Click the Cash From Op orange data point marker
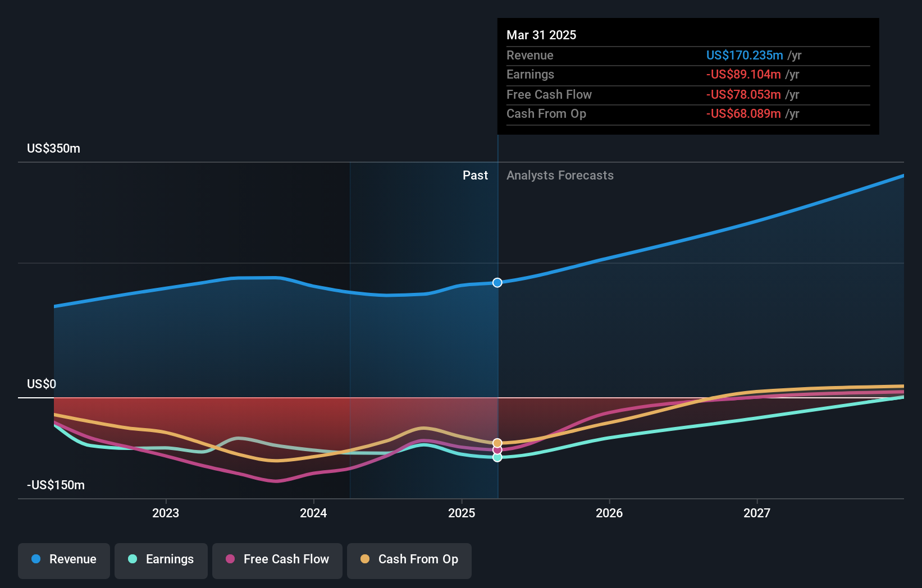This screenshot has height=588, width=922. pos(497,443)
